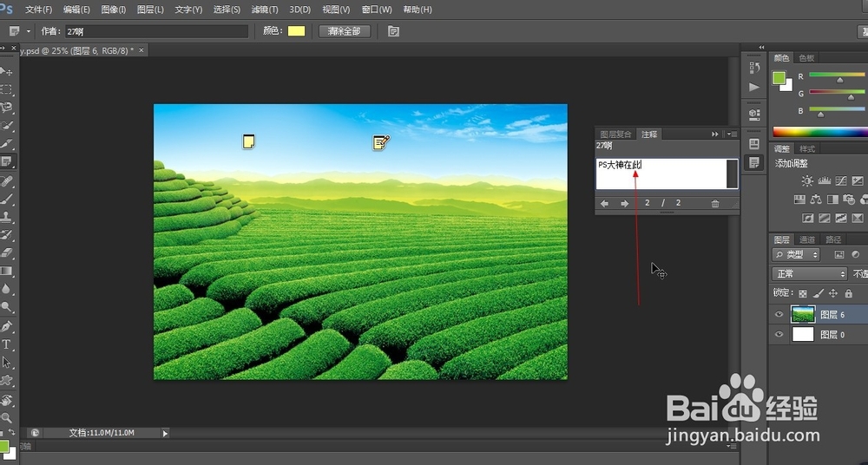Select the Rectangular Marquee tool
The image size is (868, 465).
pyautogui.click(x=6, y=89)
